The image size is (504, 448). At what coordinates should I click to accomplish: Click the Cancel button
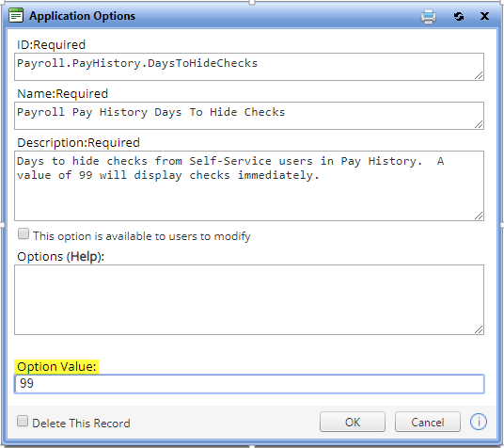coord(428,422)
